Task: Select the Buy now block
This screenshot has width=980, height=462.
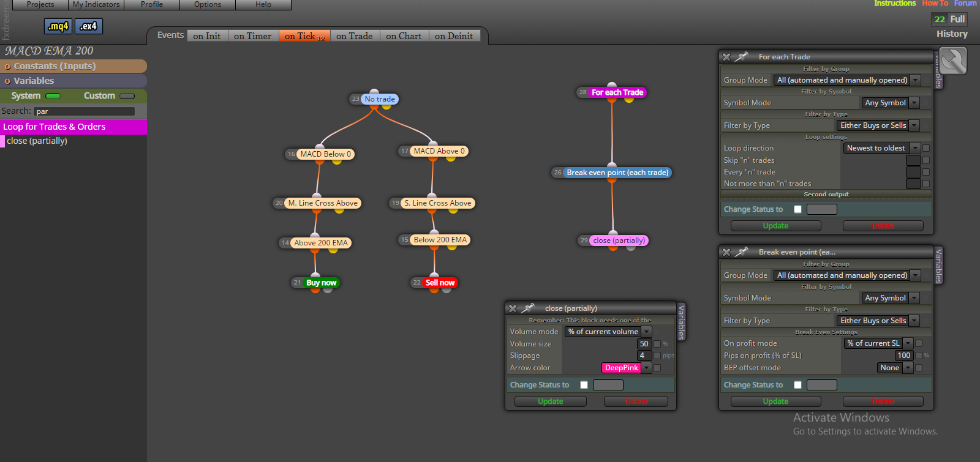Action: (x=321, y=283)
